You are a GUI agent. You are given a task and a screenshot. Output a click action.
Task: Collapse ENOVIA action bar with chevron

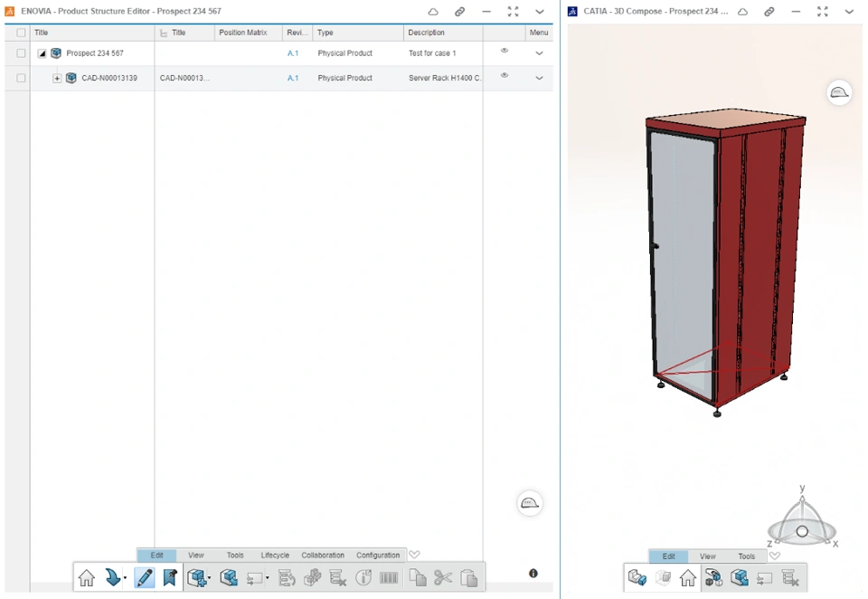pos(414,554)
